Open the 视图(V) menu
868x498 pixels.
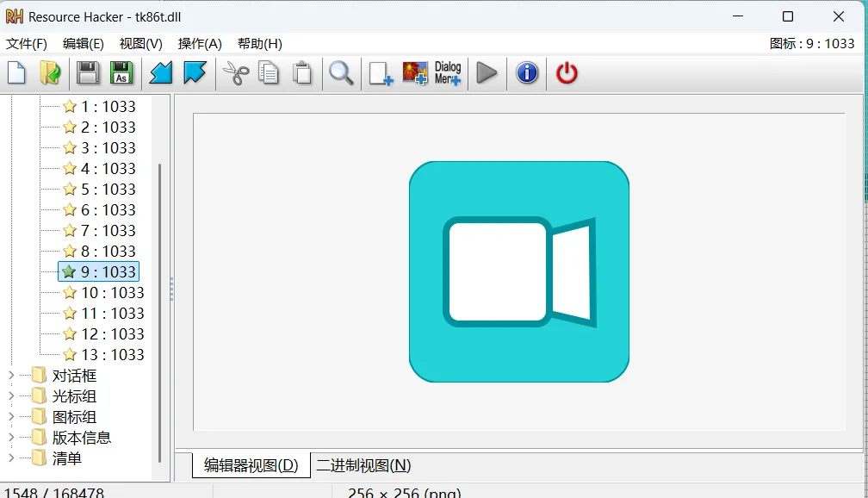(x=141, y=44)
